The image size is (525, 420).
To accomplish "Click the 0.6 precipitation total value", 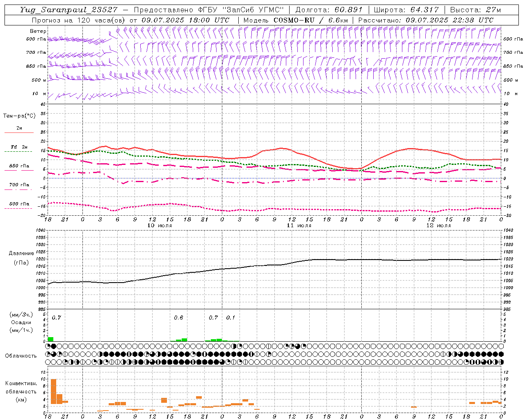I will (178, 318).
